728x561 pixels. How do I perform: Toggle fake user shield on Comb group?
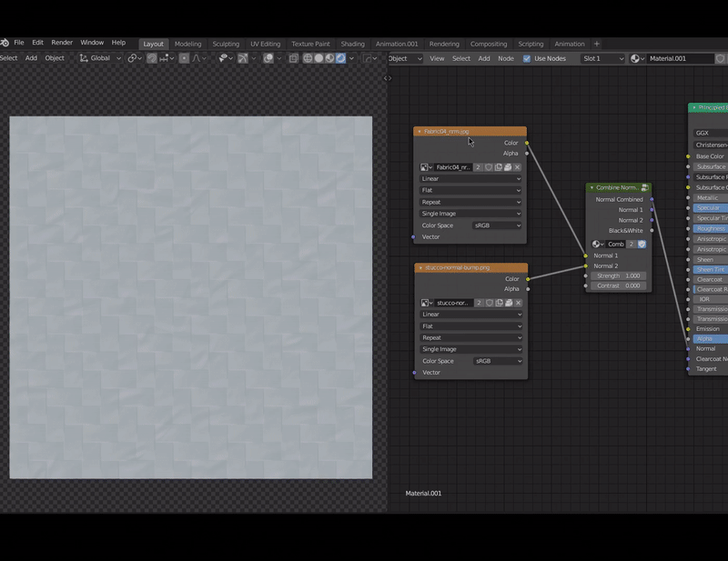(x=642, y=244)
